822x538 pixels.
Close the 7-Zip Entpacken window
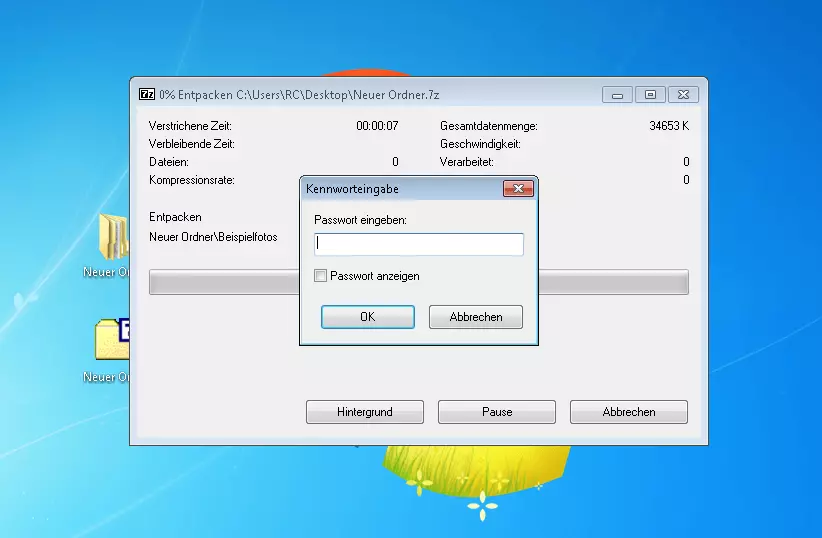(683, 95)
